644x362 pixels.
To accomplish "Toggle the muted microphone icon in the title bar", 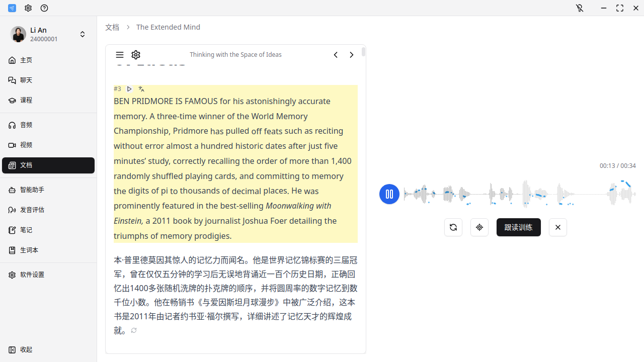I will [x=580, y=8].
